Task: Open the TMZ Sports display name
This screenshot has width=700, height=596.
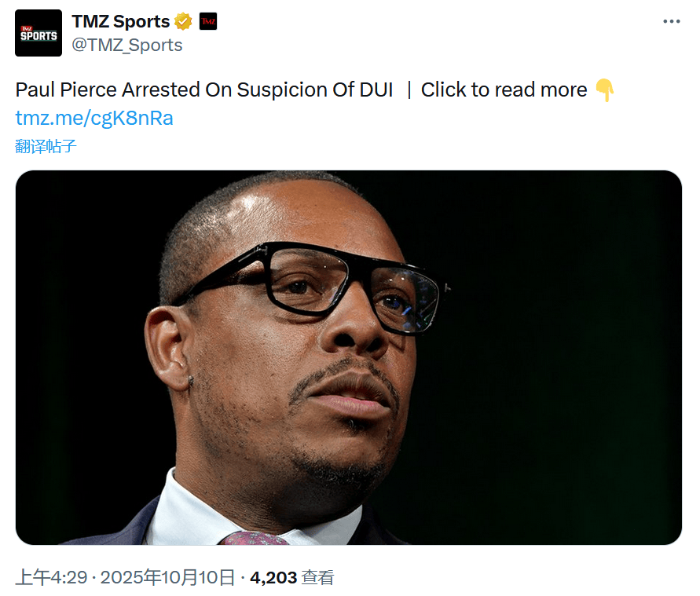Action: coord(120,21)
